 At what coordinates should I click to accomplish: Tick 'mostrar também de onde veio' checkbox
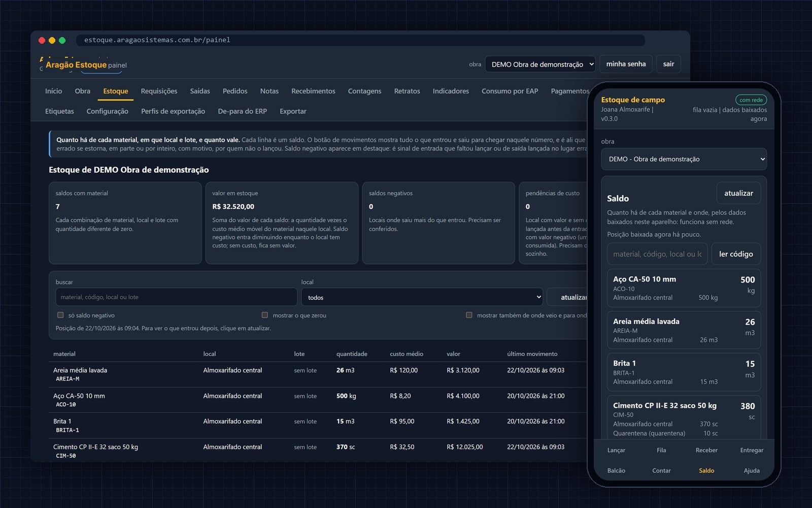coord(469,315)
